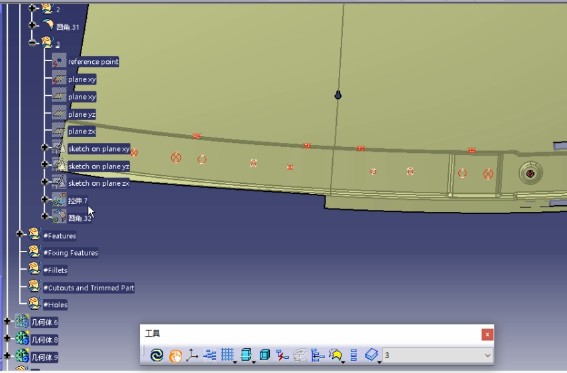Image resolution: width=567 pixels, height=373 pixels.
Task: Collapse the geometrical set named 3
Action: 32,43
